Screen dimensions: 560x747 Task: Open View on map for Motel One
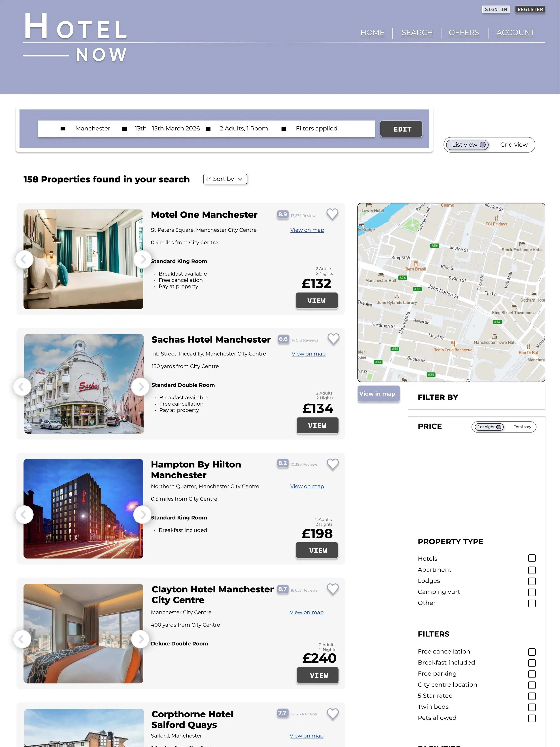click(307, 230)
